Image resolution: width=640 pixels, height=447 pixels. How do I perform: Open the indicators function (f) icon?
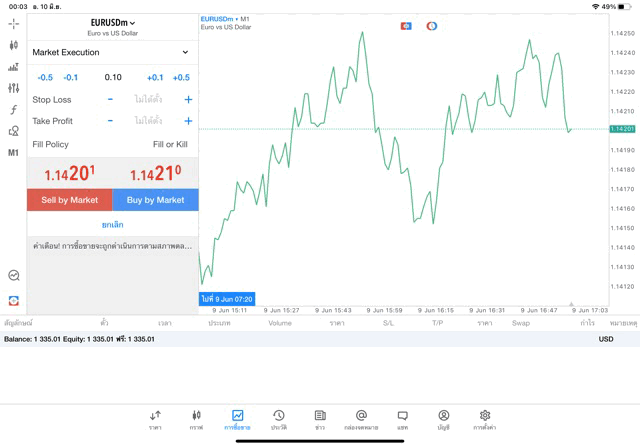pyautogui.click(x=14, y=110)
